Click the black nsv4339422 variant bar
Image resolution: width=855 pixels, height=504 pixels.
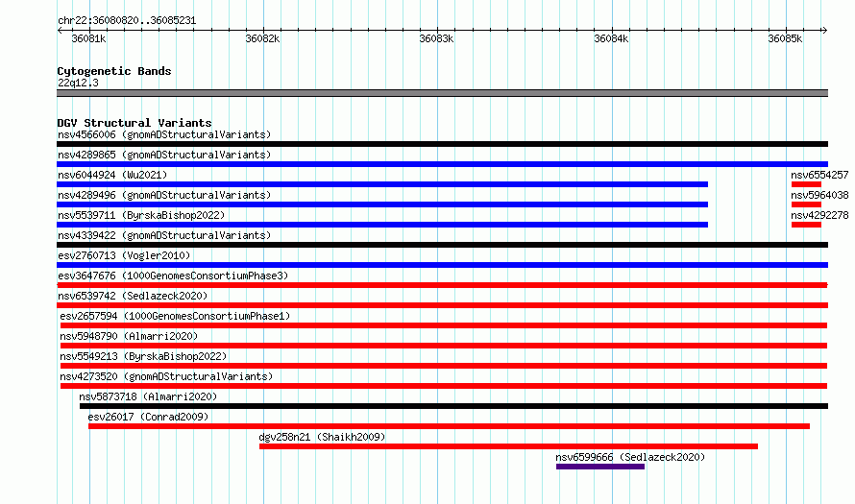click(442, 245)
